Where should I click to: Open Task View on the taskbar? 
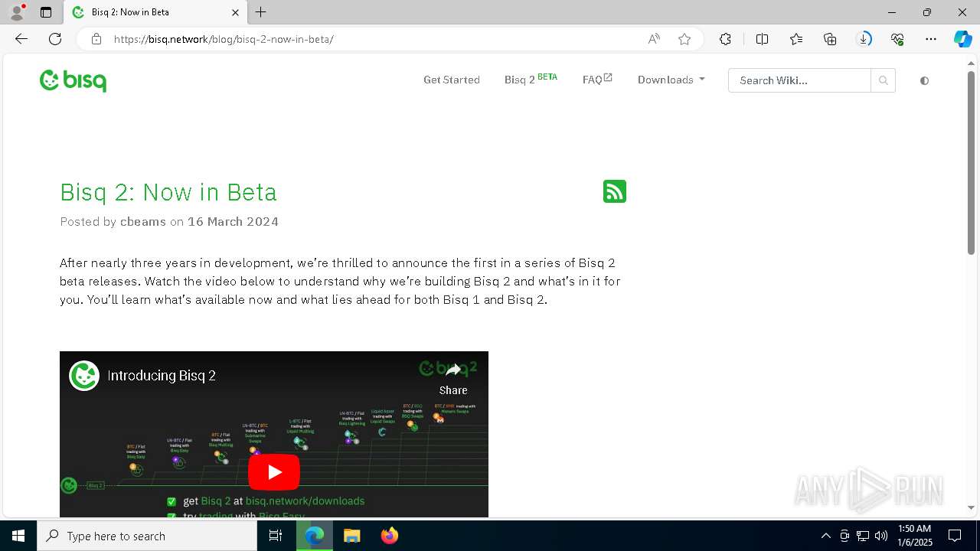point(276,536)
